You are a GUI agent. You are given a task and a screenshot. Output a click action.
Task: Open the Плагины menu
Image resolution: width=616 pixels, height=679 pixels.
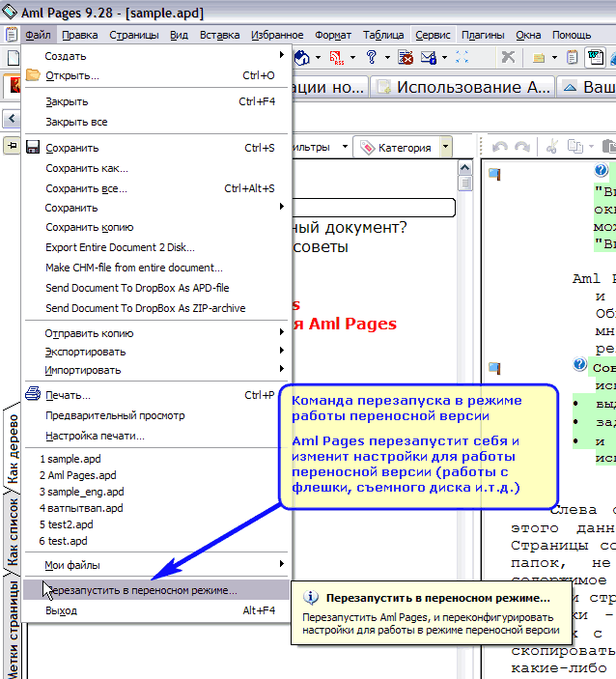(x=483, y=35)
